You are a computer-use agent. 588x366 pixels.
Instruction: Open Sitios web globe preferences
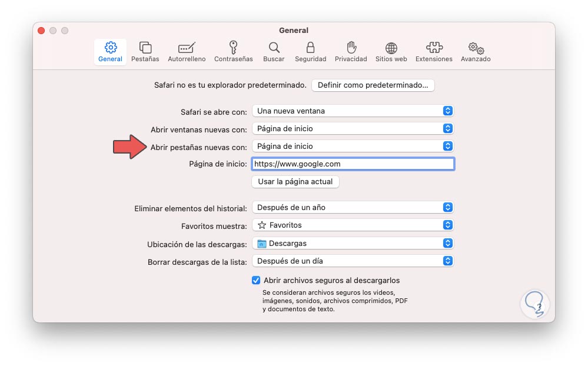(x=391, y=52)
